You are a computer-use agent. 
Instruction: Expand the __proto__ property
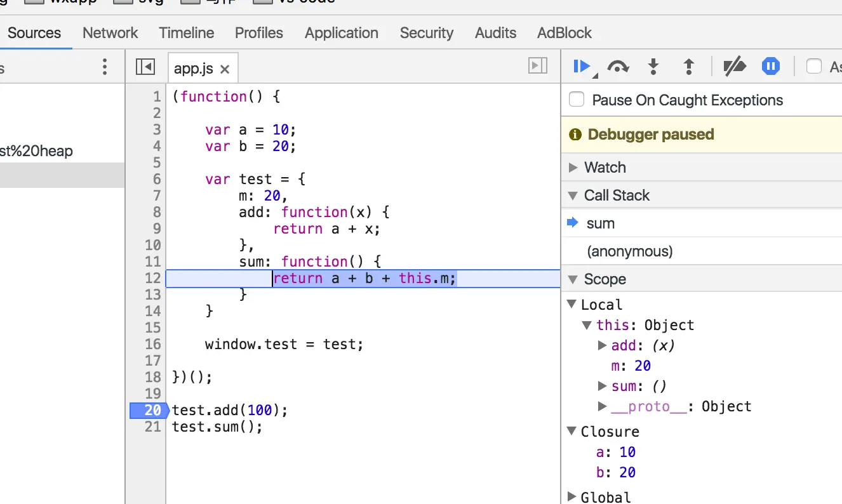coord(602,406)
